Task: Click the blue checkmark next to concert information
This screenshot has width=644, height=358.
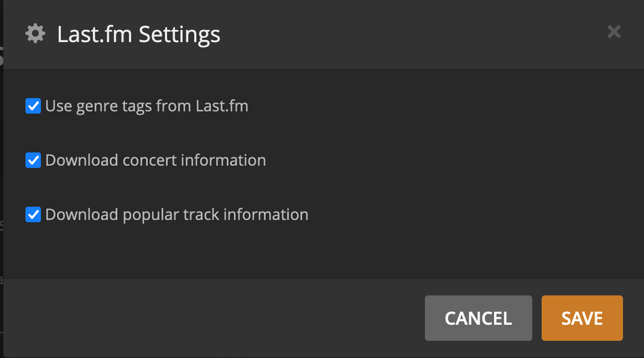Action: point(33,160)
